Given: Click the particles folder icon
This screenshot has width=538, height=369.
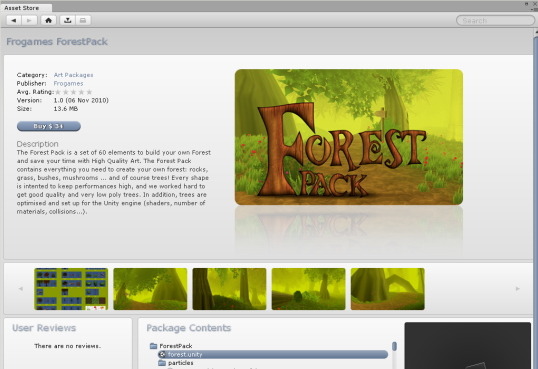Looking at the screenshot, I should tap(162, 363).
